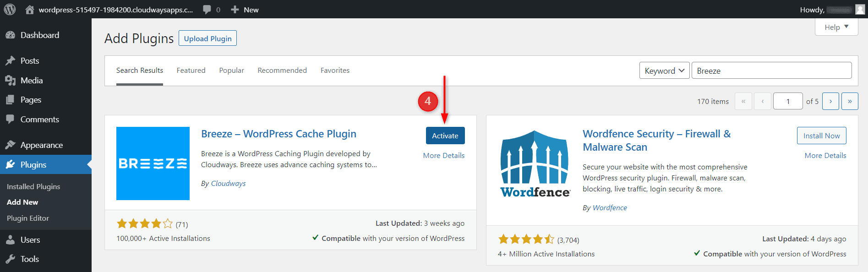Open the Cloudways author link
Screen dimensions: 868x272
point(228,184)
